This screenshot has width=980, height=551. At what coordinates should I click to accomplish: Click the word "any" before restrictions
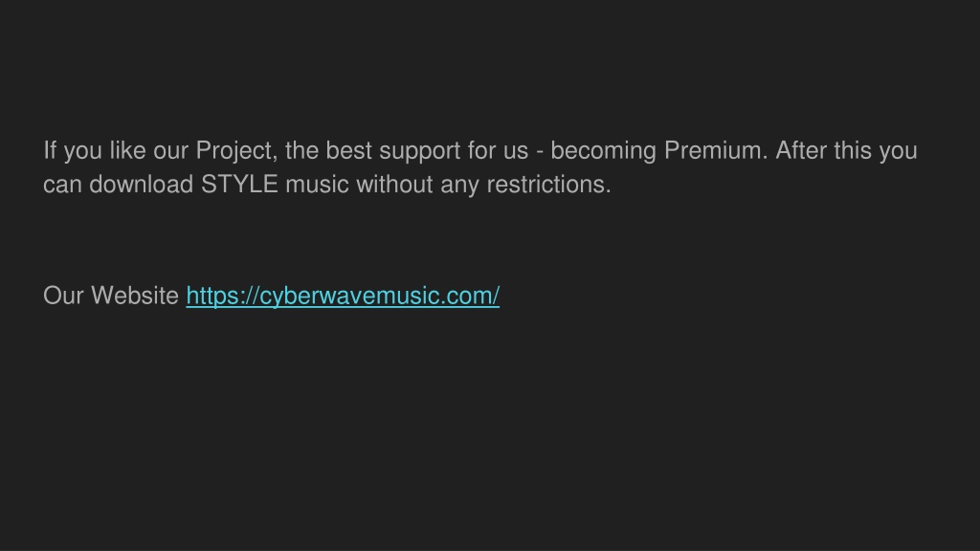tap(460, 186)
